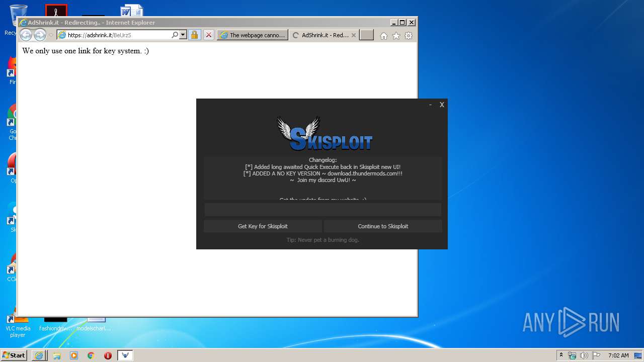Image resolution: width=644 pixels, height=362 pixels.
Task: Open Action Center flag icon
Action: [x=596, y=355]
